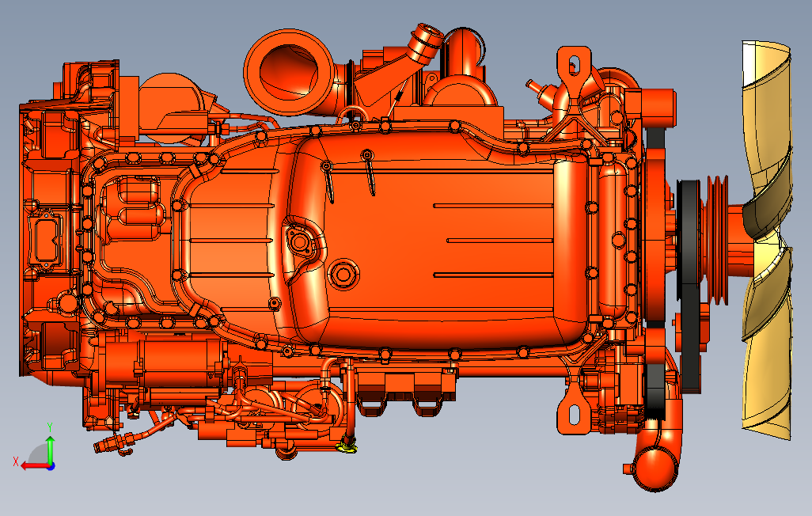Viewport: 812px width, 516px height.
Task: Select the curved coolant elbow pipe at bottom right
Action: [654, 456]
